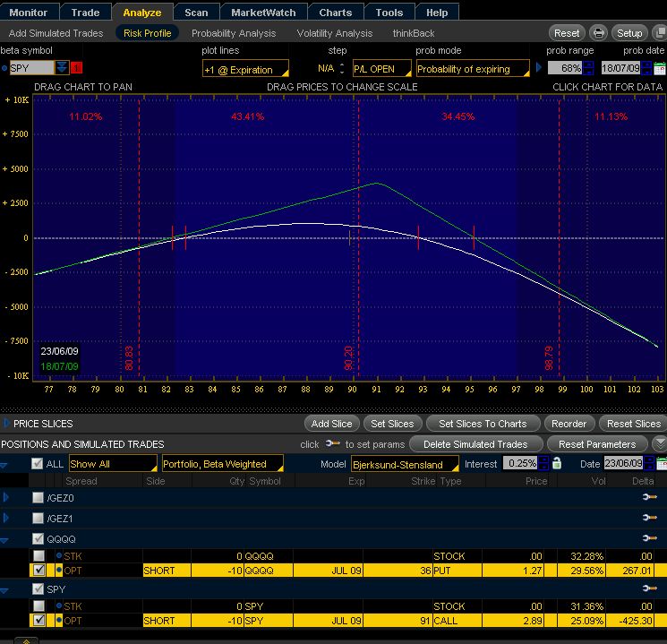The height and width of the screenshot is (644, 667).
Task: Click the wrench icon in the /GEZ0 row
Action: click(649, 497)
